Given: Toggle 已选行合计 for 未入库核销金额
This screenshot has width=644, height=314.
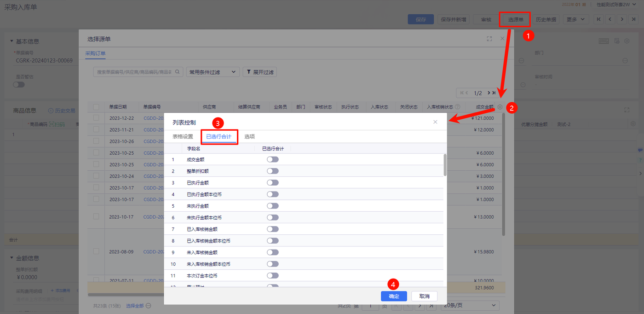Looking at the screenshot, I should 273,252.
